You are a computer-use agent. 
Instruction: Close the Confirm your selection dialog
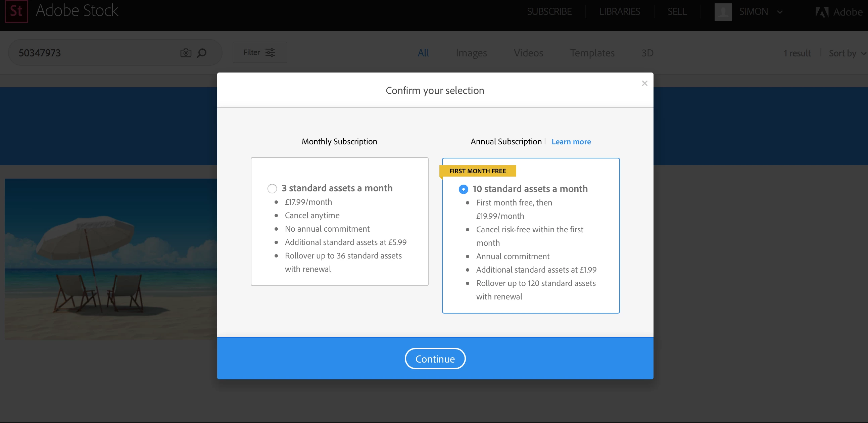(x=644, y=83)
